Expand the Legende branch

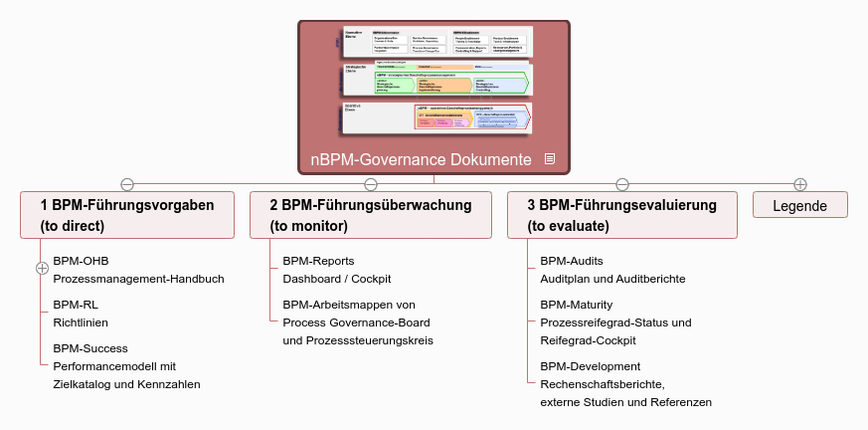pyautogui.click(x=800, y=184)
